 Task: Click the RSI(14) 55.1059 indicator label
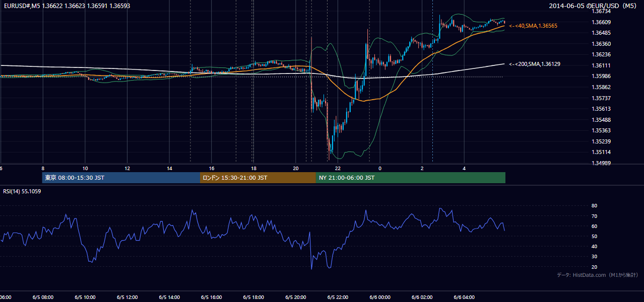pos(22,191)
